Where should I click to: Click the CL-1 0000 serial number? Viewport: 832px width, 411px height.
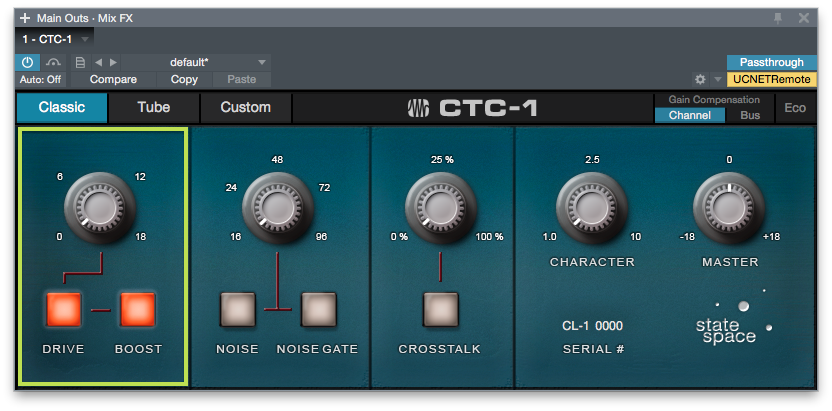pyautogui.click(x=592, y=326)
